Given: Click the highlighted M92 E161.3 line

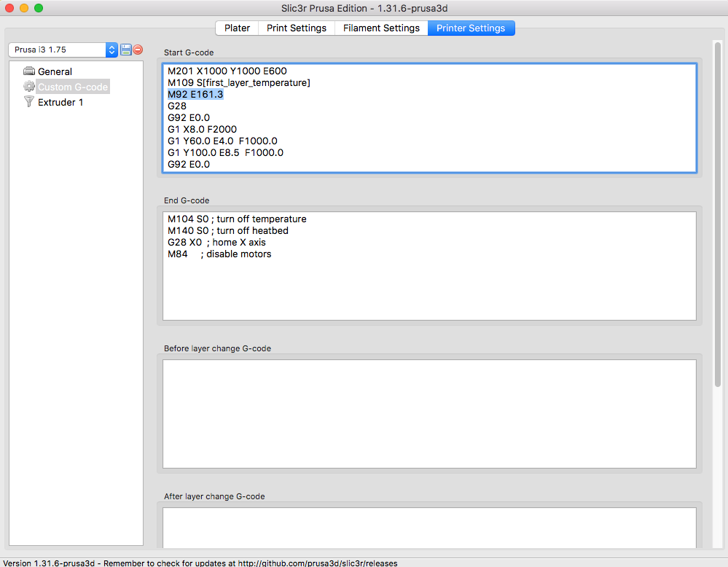Looking at the screenshot, I should click(x=195, y=95).
